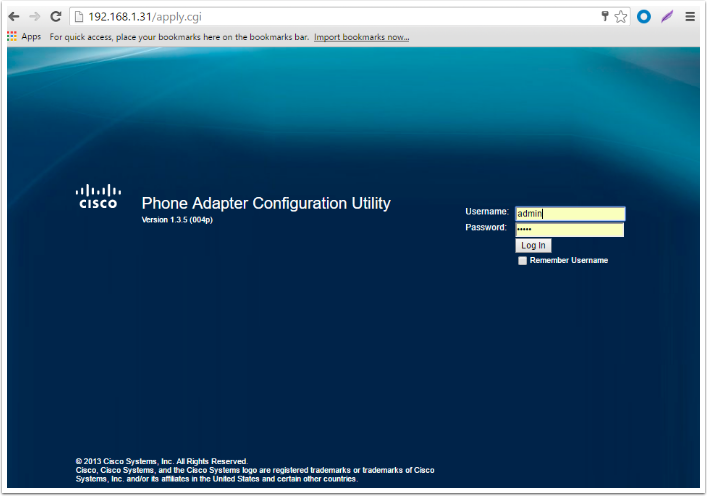
Task: Open the blue circle extension
Action: click(644, 17)
